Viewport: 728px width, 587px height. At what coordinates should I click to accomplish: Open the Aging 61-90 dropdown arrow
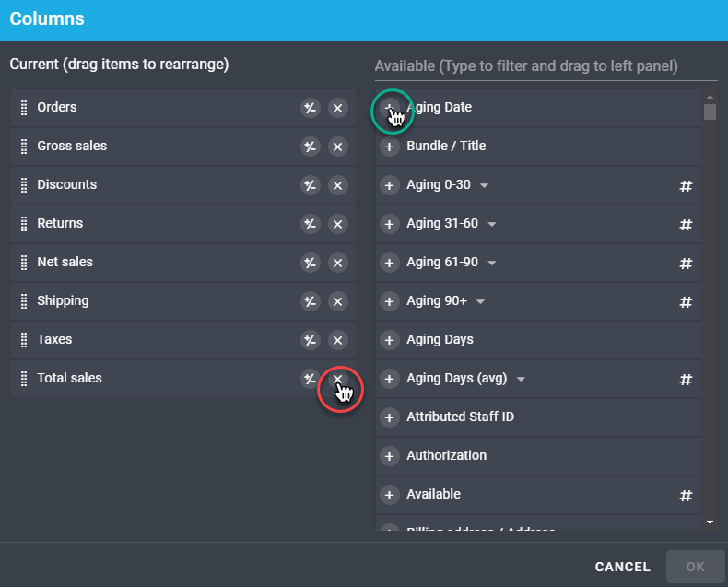click(x=492, y=263)
